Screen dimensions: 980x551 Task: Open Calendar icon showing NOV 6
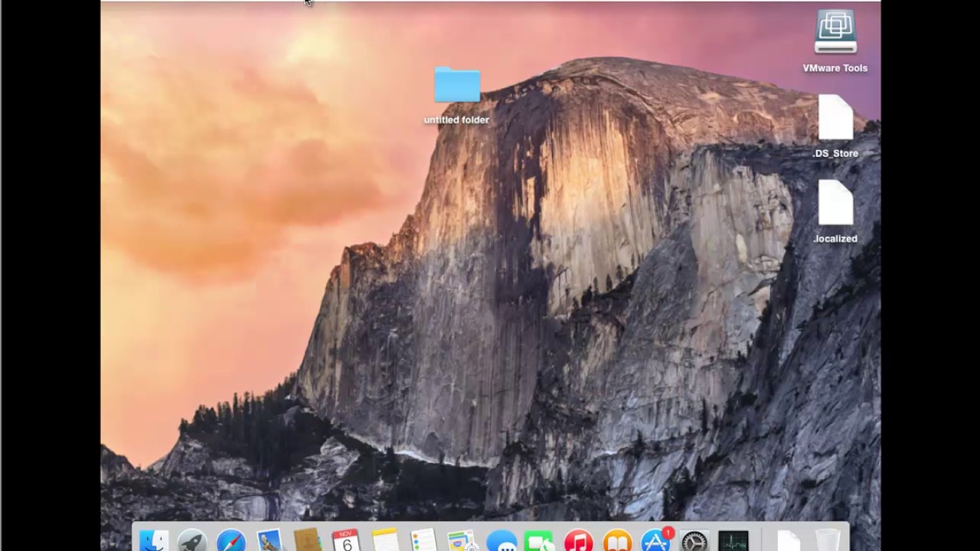click(x=347, y=540)
